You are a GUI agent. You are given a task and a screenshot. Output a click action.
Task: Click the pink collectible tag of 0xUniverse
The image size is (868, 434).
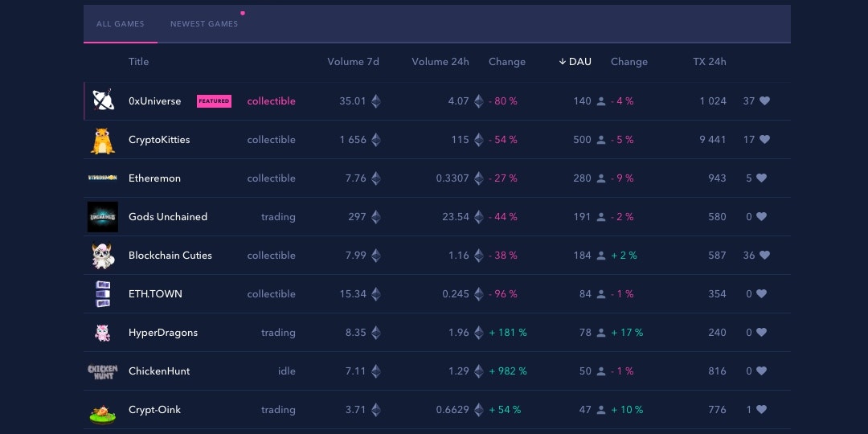click(272, 101)
